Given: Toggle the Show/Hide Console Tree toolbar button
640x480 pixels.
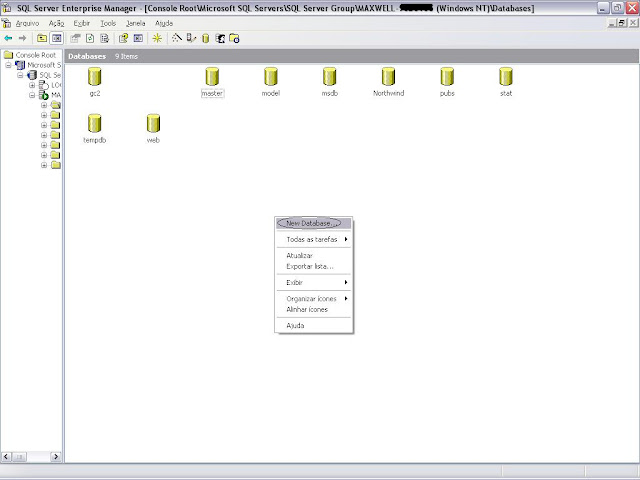Looking at the screenshot, I should pos(57,38).
